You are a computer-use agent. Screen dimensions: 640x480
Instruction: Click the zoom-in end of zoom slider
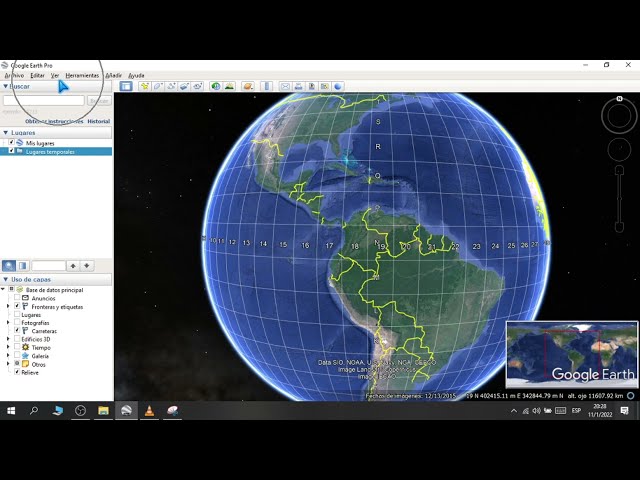619,170
